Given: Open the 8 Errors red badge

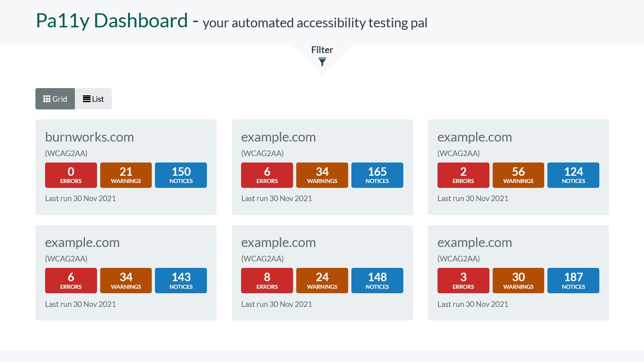Looking at the screenshot, I should [267, 280].
